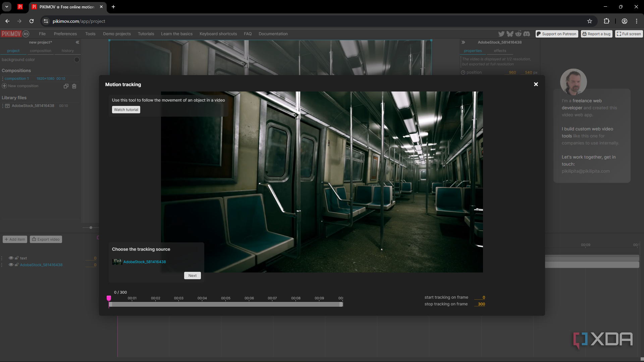Click the R3 version badge

point(26,34)
